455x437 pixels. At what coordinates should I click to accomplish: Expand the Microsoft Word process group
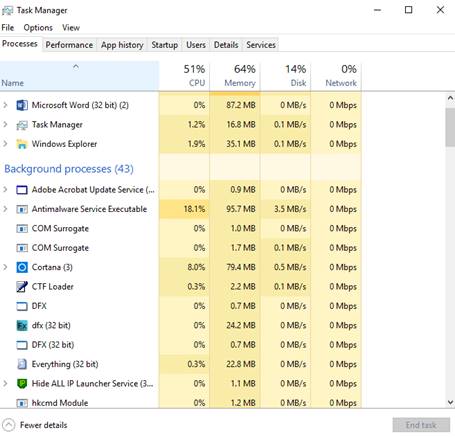[x=5, y=105]
